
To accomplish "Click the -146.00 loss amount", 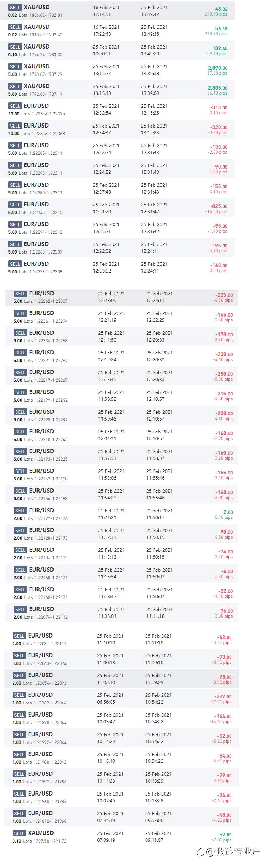I will pos(223,716).
